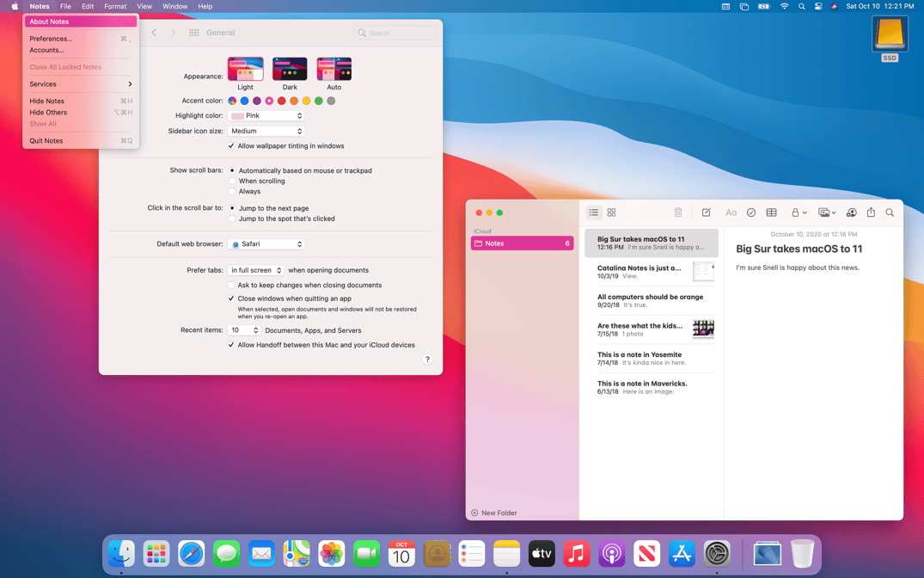Open Sidebar icon size dropdown
924x578 pixels.
266,131
